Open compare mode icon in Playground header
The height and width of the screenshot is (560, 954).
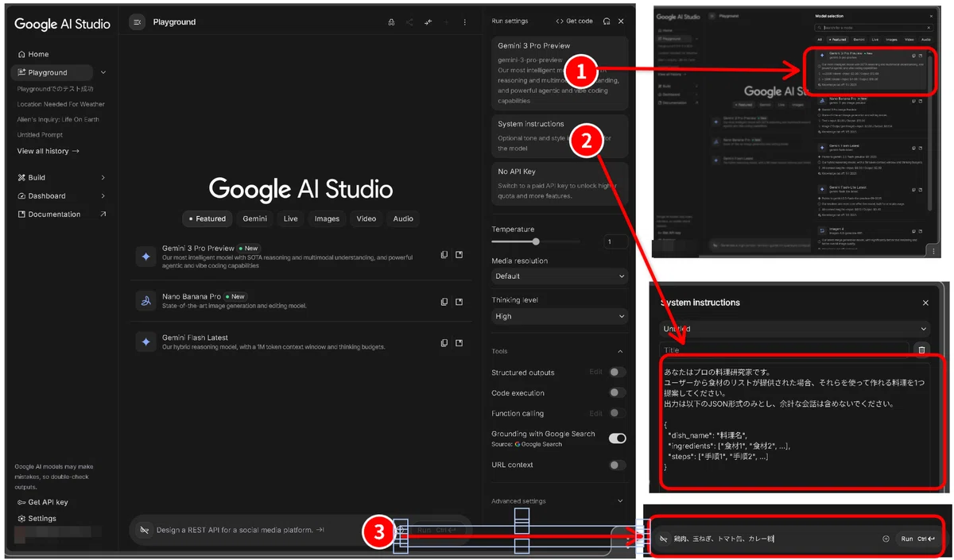[429, 22]
